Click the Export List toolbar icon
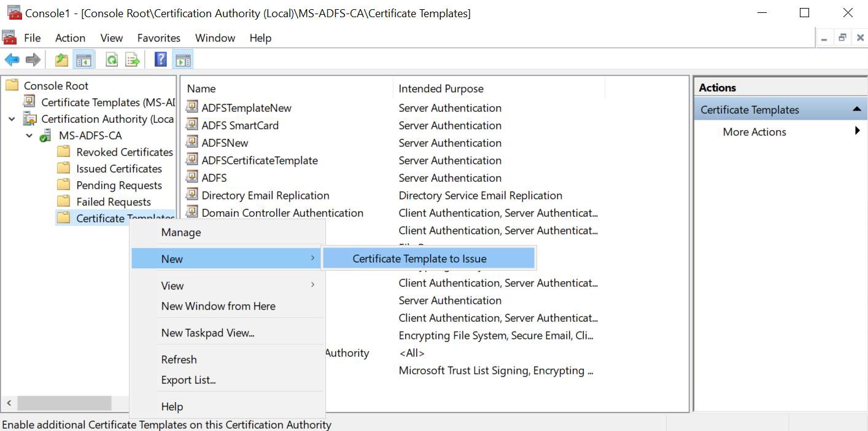This screenshot has height=431, width=868. click(x=132, y=60)
